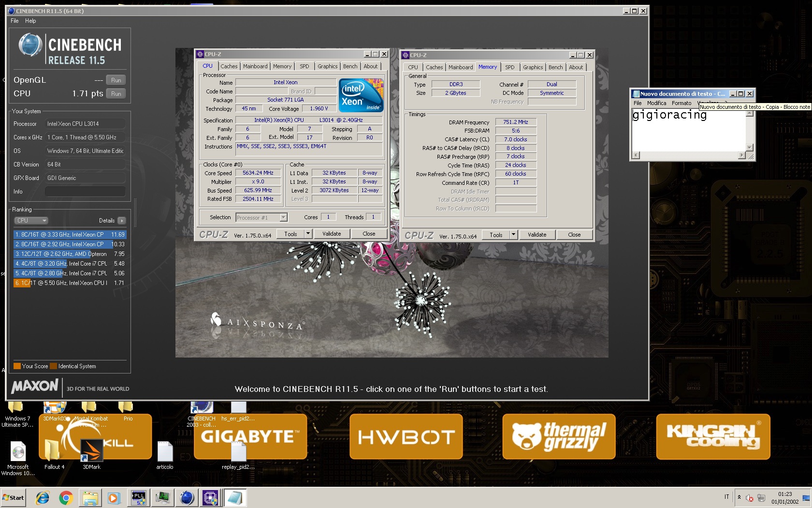The height and width of the screenshot is (508, 812).
Task: Click Notepad vertical scrollbar down arrow
Action: point(750,148)
